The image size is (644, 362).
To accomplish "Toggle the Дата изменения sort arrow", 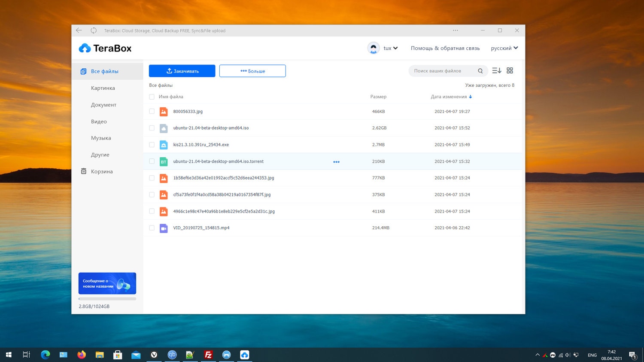I will click(x=471, y=97).
